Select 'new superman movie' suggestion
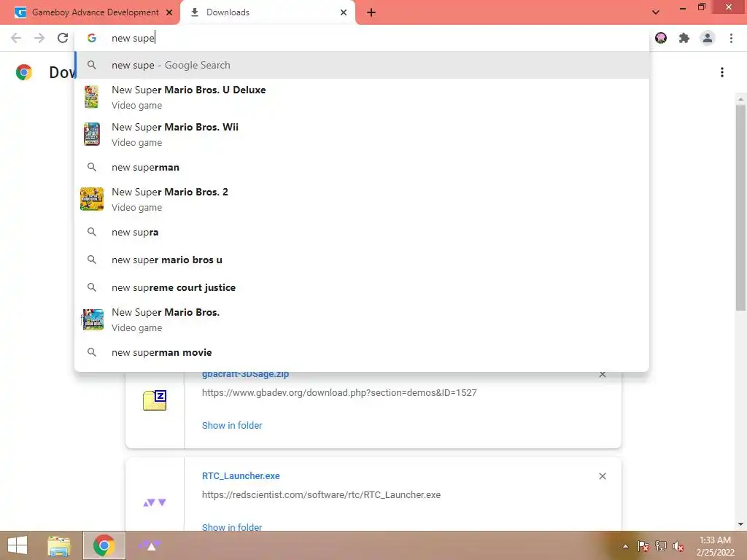The image size is (747, 560). tap(362, 352)
